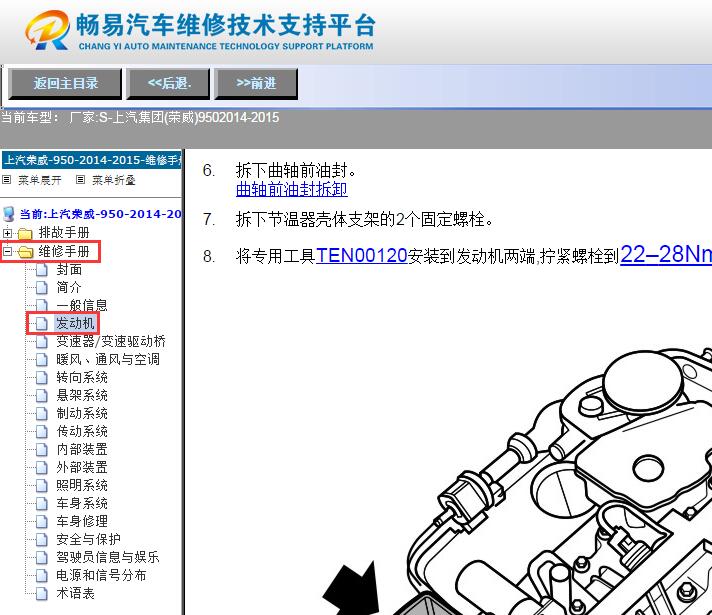Click the page icon beside 安全与保护

[42, 540]
